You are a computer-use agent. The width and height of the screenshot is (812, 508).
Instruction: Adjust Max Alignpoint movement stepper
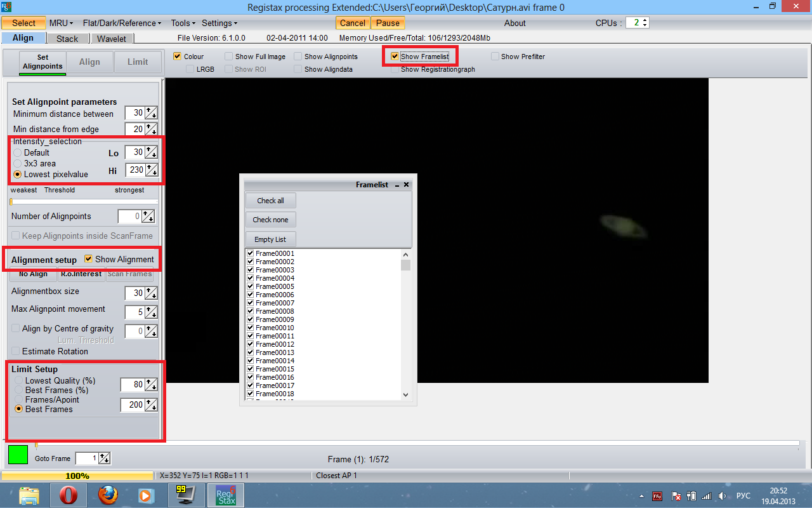click(x=151, y=313)
